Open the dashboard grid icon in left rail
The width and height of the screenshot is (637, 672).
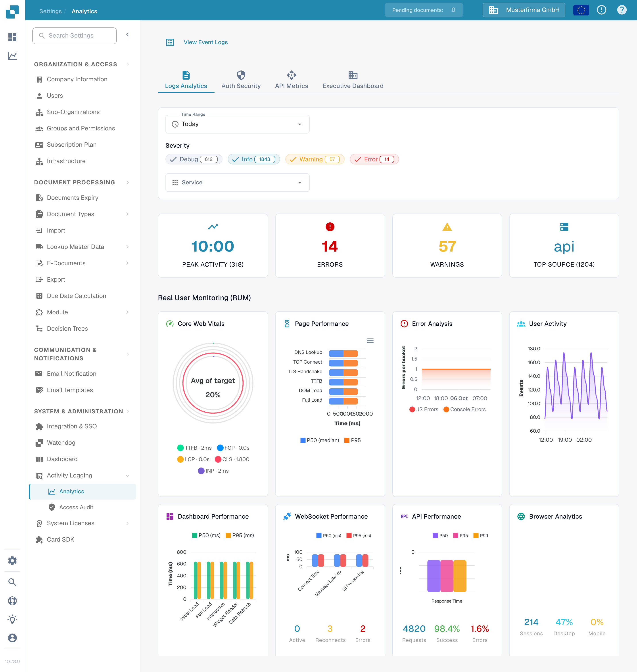12,37
